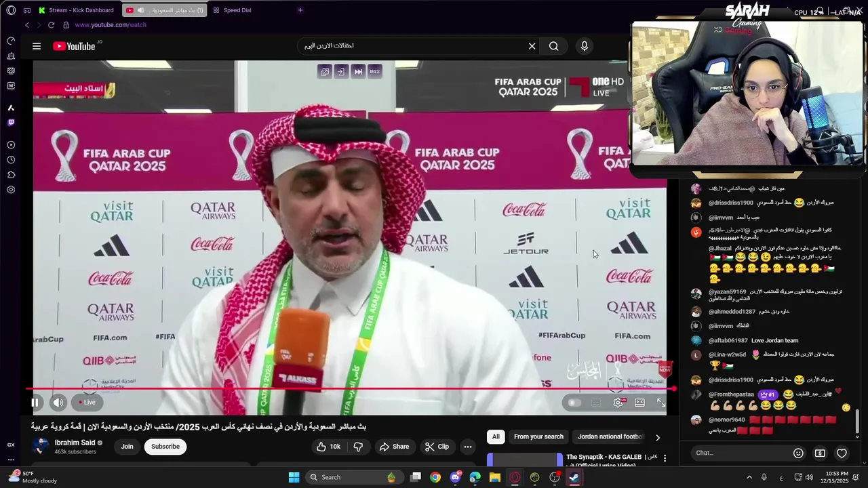Open sidebar settings gear icon
Image resolution: width=868 pixels, height=488 pixels.
11,190
